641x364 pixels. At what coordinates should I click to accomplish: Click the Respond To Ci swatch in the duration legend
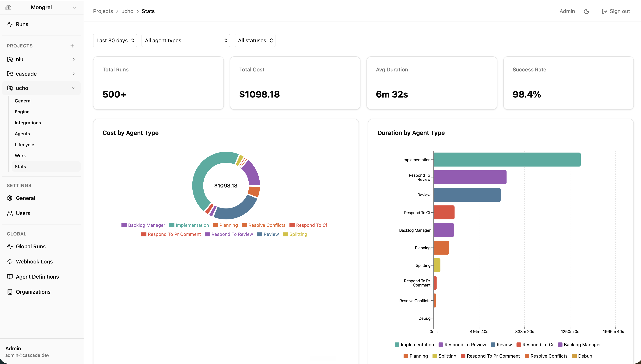pyautogui.click(x=519, y=345)
